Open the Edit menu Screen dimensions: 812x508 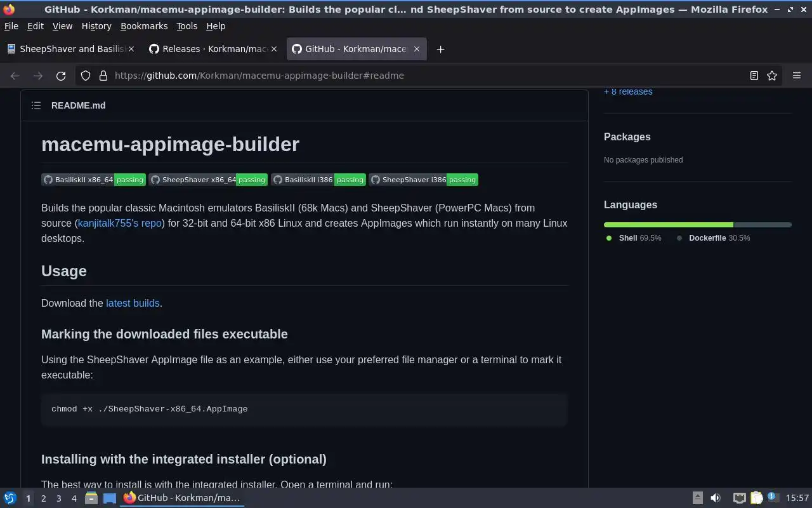(36, 26)
